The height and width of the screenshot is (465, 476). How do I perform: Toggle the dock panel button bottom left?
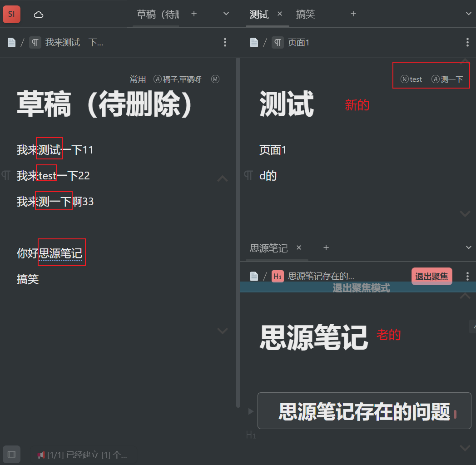point(11,455)
